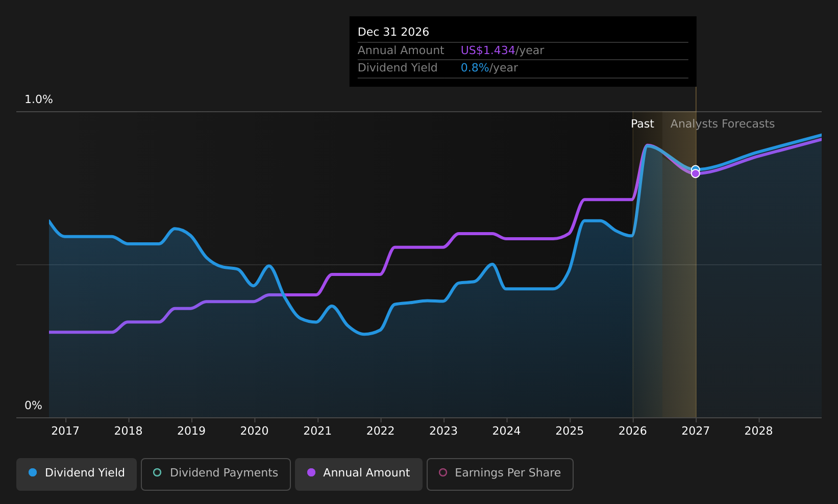Click the 2018 x-axis label
This screenshot has width=838, height=504.
(128, 431)
